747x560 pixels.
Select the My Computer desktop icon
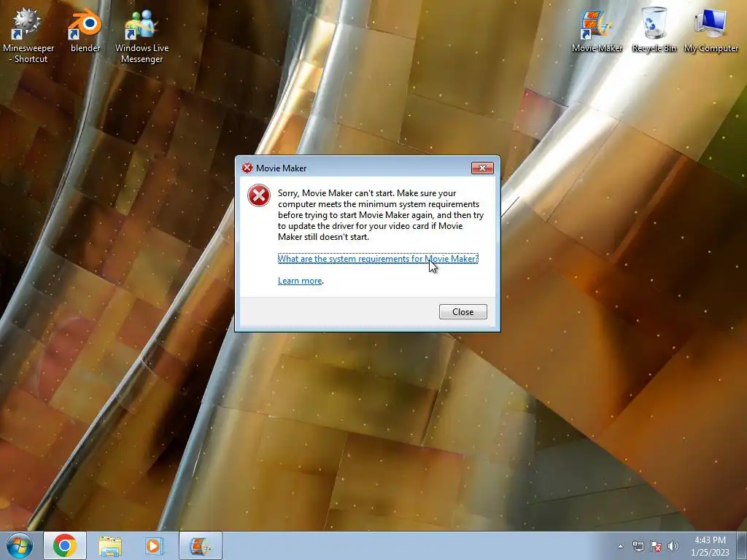coord(711,31)
